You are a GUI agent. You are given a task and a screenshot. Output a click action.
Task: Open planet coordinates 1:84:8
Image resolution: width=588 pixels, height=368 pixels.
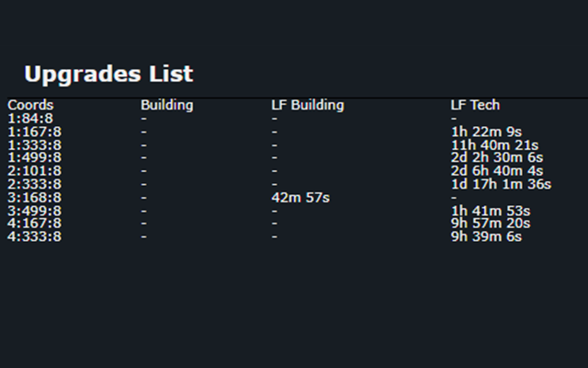point(30,119)
